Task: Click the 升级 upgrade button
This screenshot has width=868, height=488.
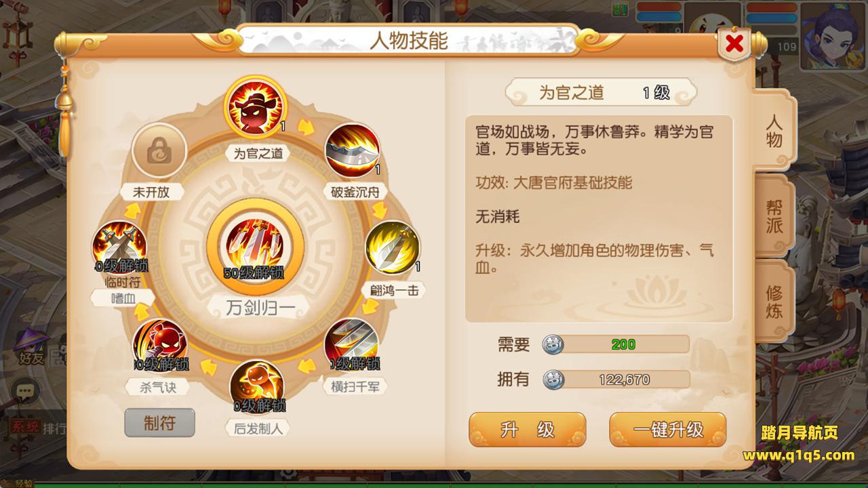Action: click(527, 430)
